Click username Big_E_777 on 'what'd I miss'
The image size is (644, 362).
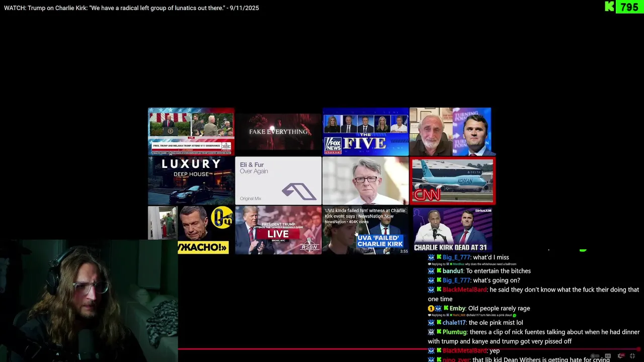coord(456,257)
